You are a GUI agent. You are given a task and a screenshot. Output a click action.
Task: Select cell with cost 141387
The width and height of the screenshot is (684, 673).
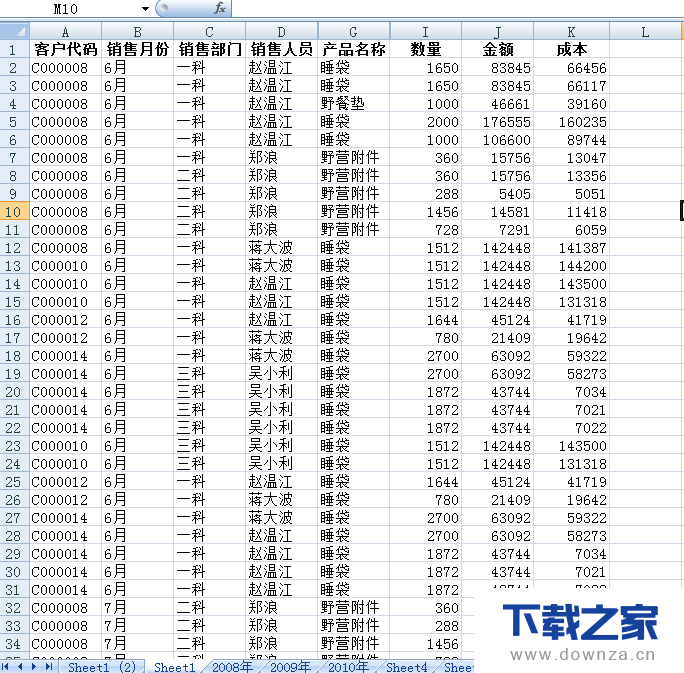(571, 248)
